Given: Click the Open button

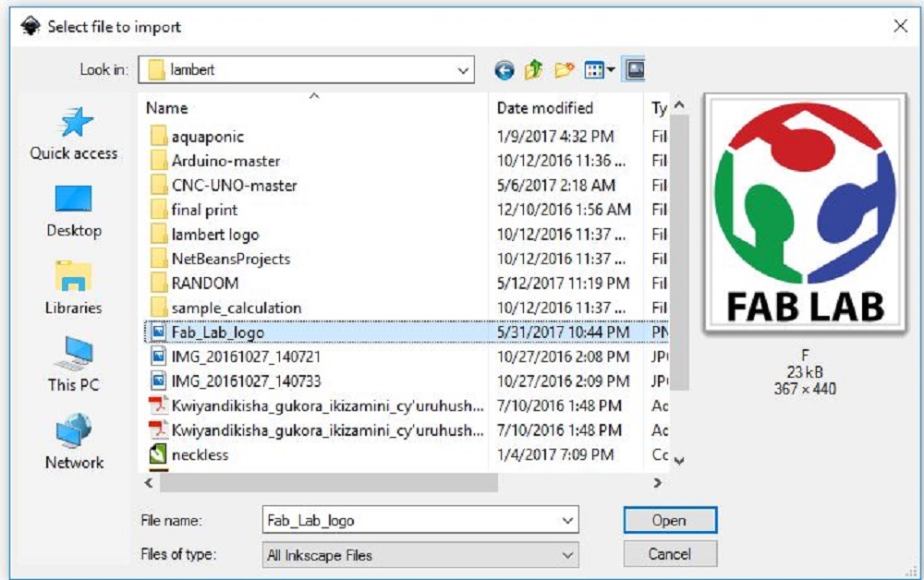Looking at the screenshot, I should point(670,521).
